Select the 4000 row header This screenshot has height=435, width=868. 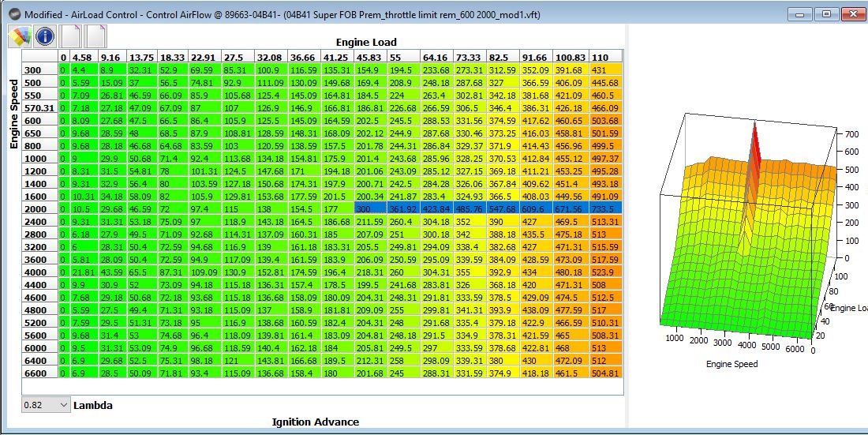click(40, 272)
